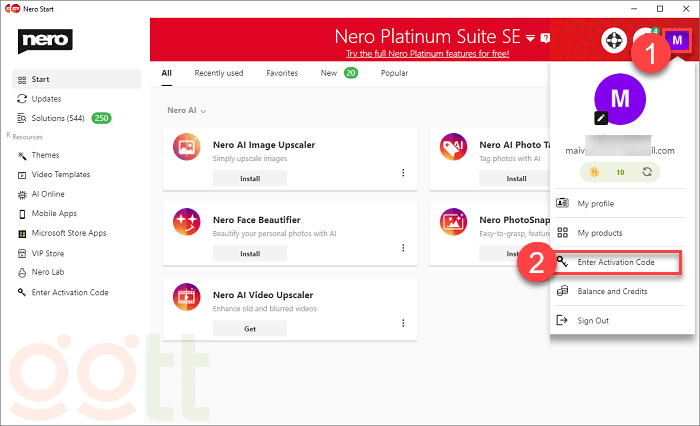Click the round crosshair icon in the red header
The width and height of the screenshot is (700, 426).
coord(613,41)
